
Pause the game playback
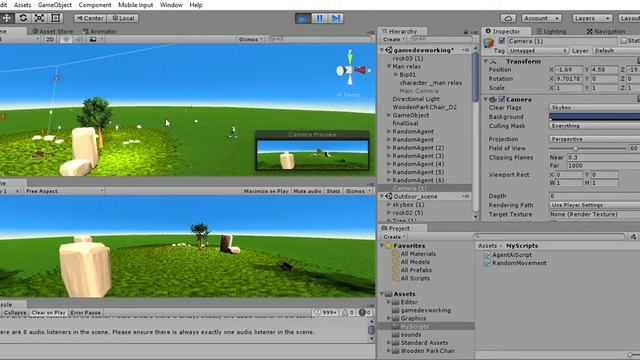point(319,18)
